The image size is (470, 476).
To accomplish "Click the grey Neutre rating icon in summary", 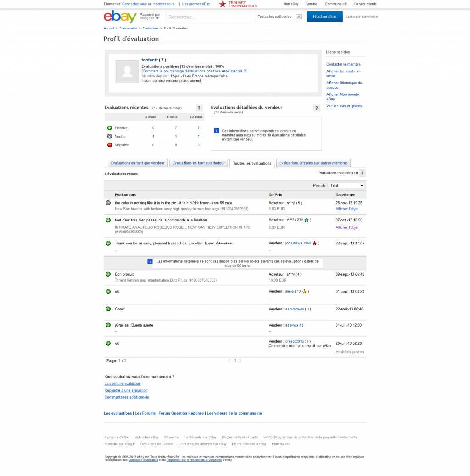I will click(x=110, y=137).
